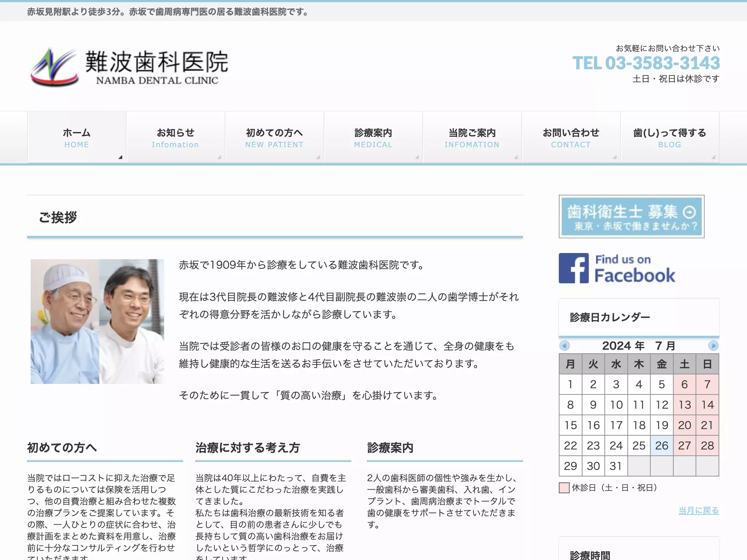Click the 当月に戻る link

click(698, 510)
